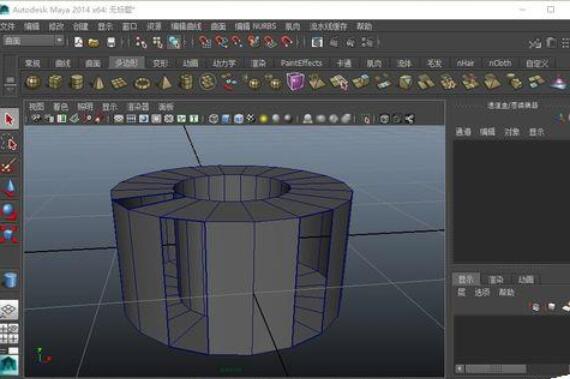Open the layer Options menu

(x=482, y=292)
